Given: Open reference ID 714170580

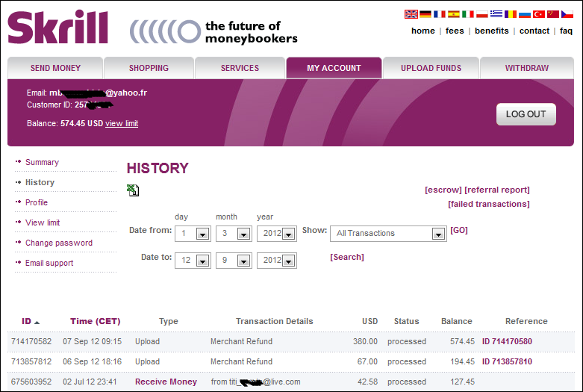Looking at the screenshot, I should pos(507,341).
